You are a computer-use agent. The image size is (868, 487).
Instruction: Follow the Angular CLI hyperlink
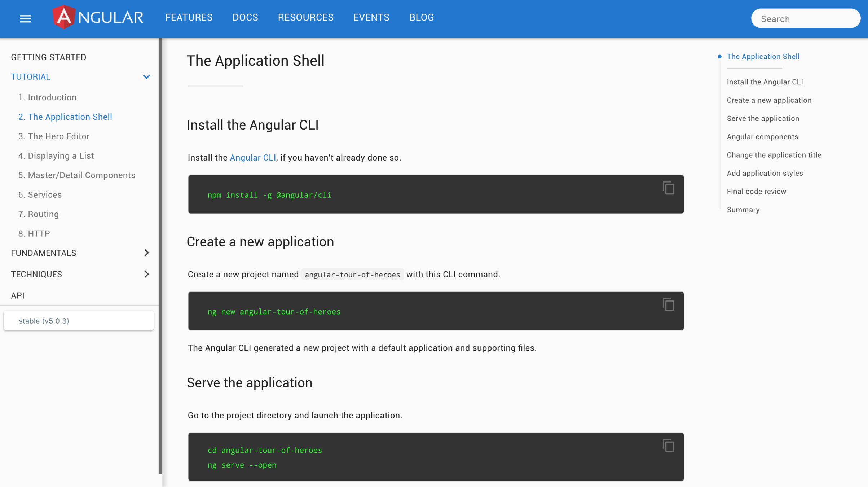253,158
